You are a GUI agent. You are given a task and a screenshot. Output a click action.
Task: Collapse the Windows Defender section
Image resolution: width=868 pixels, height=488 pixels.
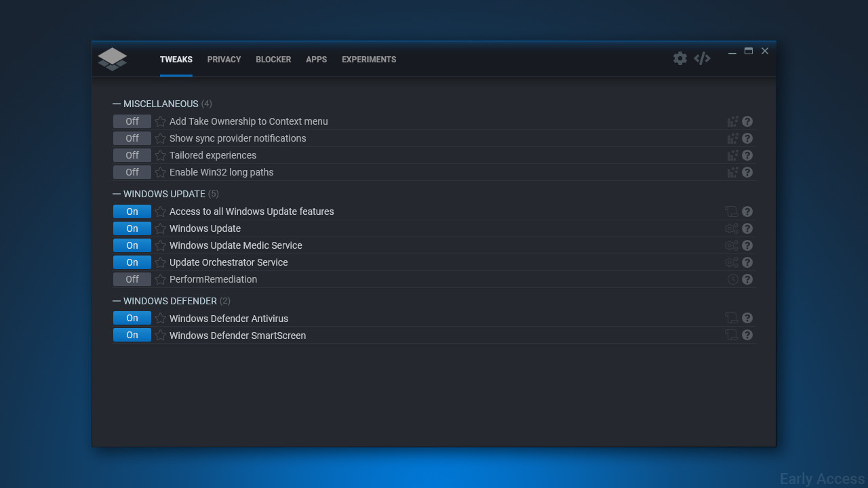117,301
